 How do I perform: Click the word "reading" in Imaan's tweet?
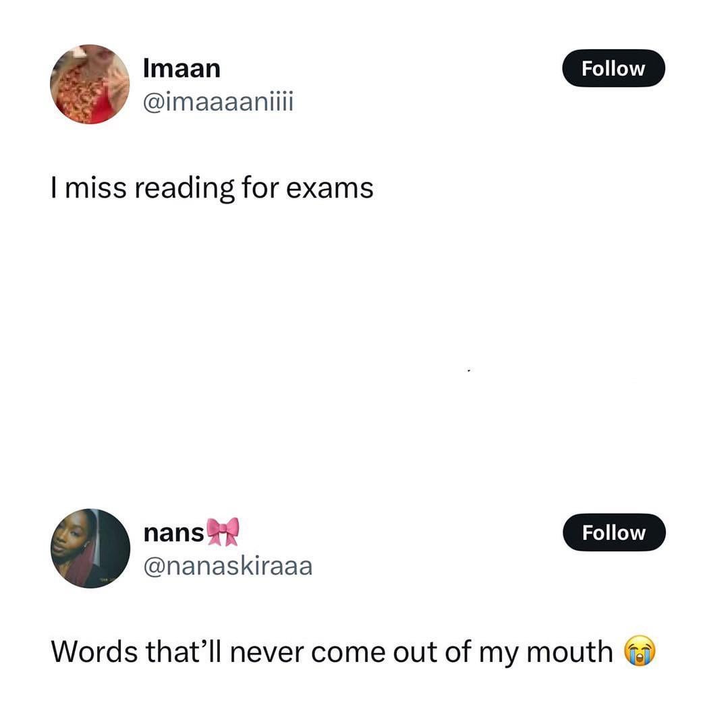click(185, 189)
